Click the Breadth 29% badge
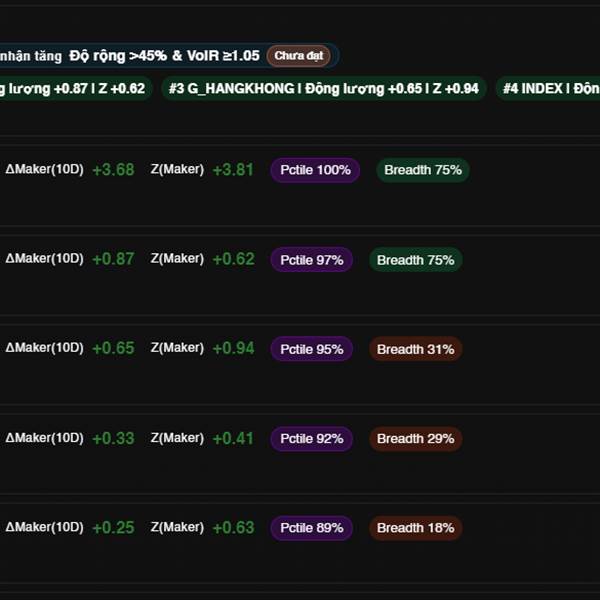 [x=416, y=439]
